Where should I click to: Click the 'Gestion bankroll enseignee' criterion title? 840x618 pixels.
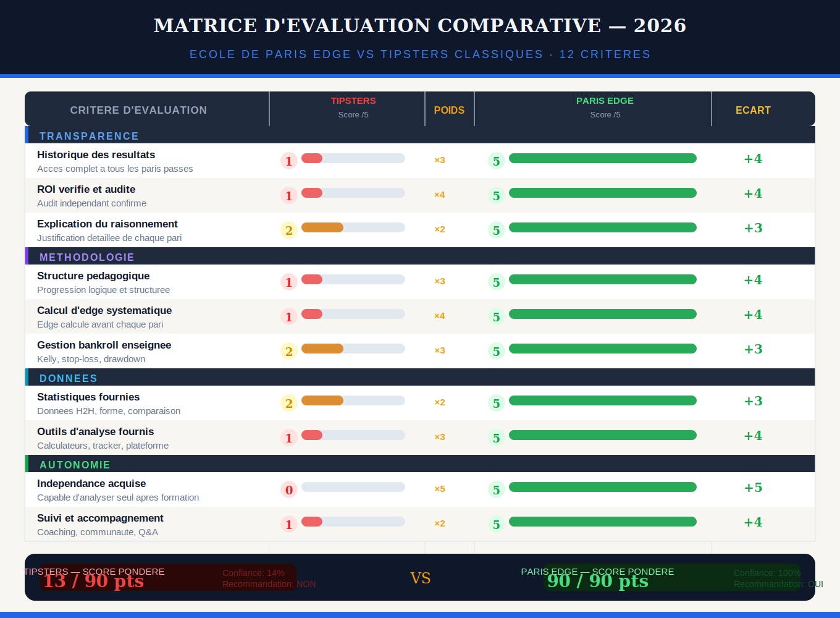(104, 345)
